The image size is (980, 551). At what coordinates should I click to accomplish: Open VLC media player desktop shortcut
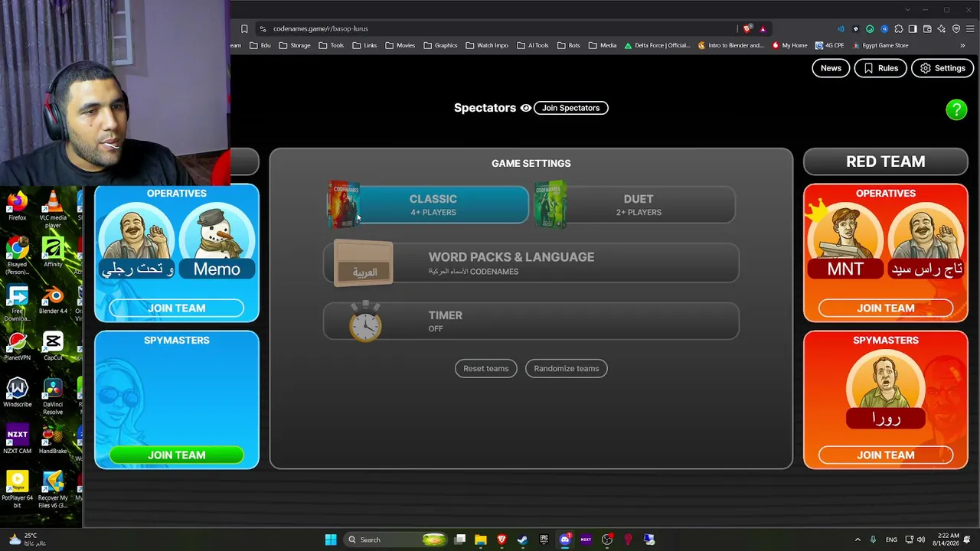click(53, 210)
